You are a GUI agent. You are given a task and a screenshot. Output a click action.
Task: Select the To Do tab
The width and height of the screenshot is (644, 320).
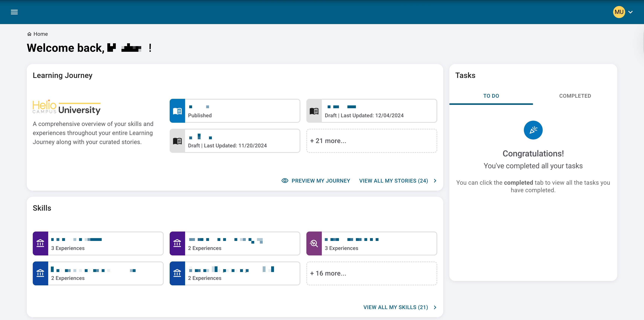tap(491, 96)
